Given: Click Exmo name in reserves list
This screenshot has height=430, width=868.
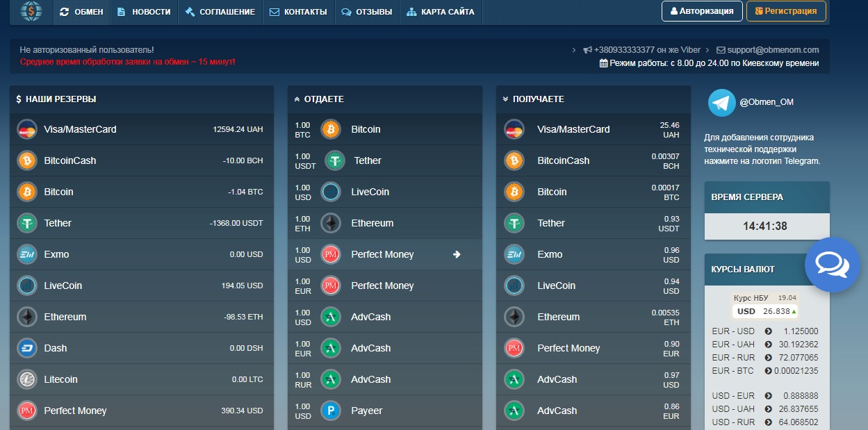Looking at the screenshot, I should (x=56, y=254).
